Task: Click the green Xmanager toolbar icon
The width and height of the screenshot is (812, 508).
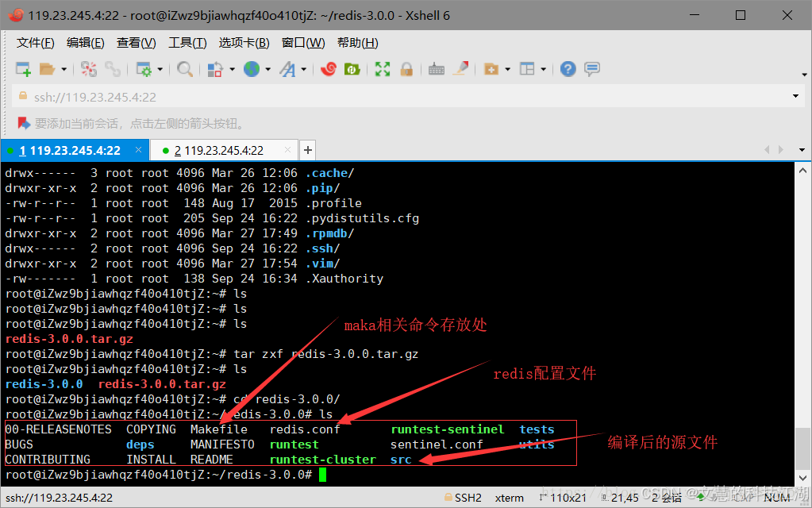Action: click(352, 69)
